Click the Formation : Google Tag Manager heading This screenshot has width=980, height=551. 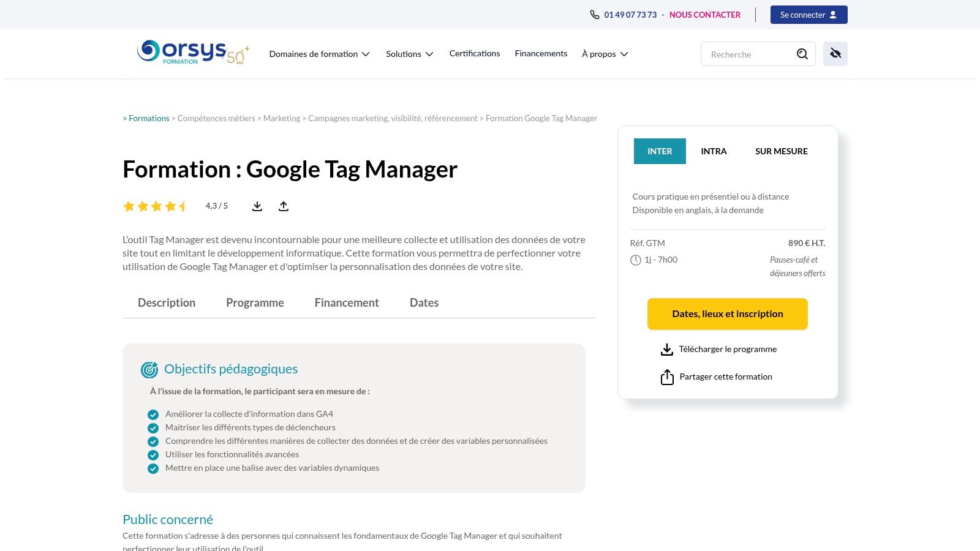(290, 170)
